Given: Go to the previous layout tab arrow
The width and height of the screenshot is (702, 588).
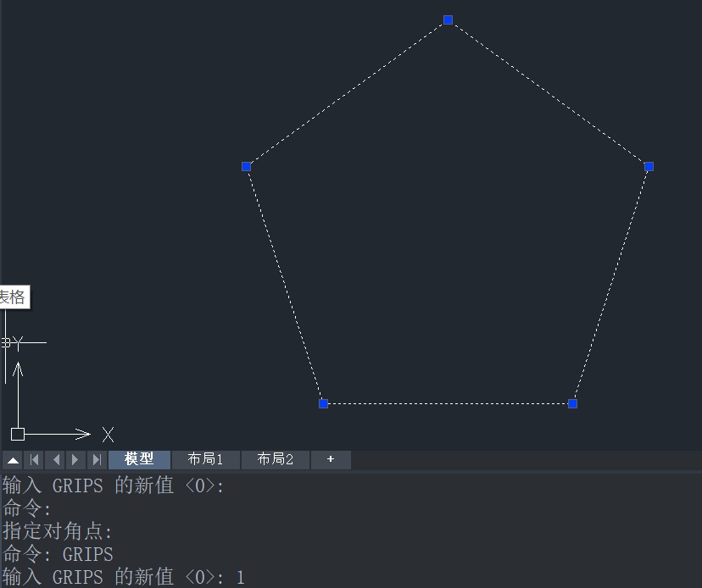Looking at the screenshot, I should pyautogui.click(x=55, y=459).
